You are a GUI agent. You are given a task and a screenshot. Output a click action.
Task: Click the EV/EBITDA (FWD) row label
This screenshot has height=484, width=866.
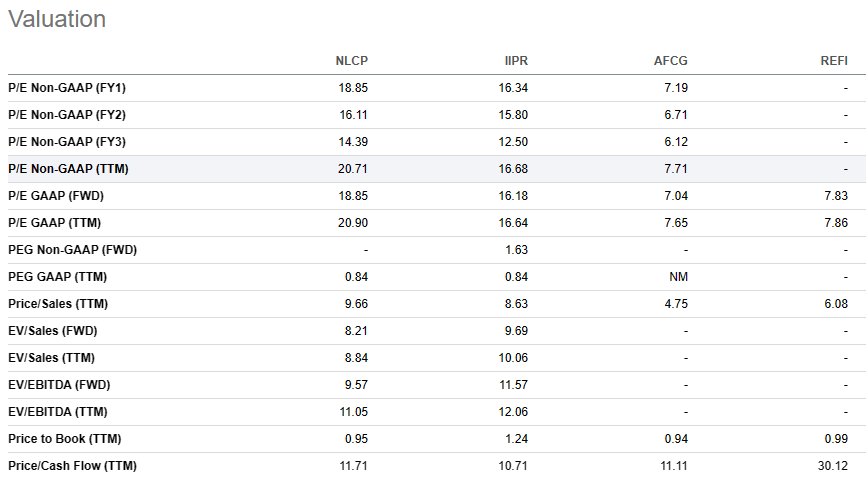click(59, 385)
